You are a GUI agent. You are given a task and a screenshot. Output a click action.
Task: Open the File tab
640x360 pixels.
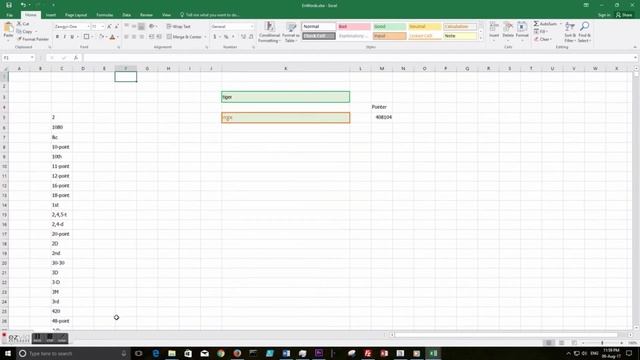(x=9, y=15)
